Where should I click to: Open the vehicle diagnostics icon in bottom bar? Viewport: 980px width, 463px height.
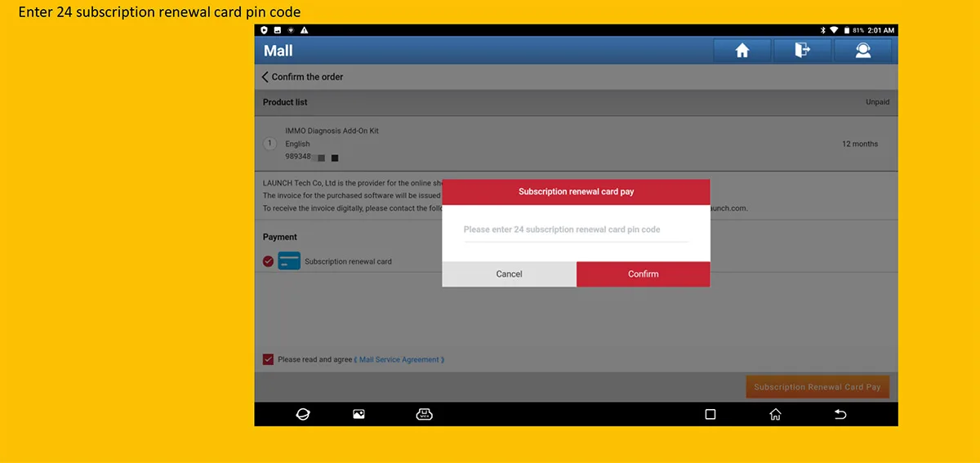coord(424,414)
